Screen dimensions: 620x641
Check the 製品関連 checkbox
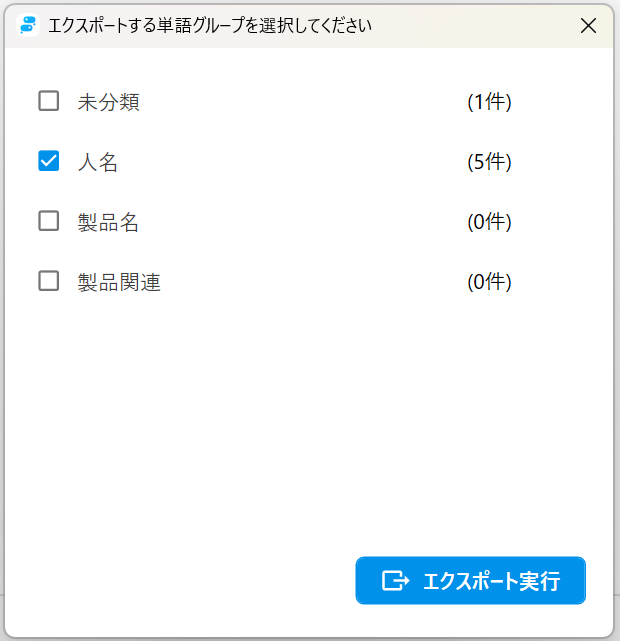pos(48,281)
